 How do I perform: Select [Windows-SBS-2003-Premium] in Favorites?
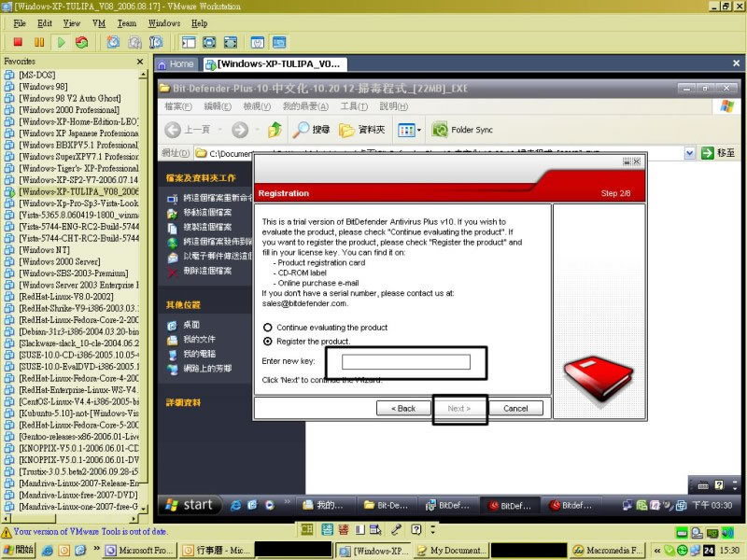pyautogui.click(x=74, y=273)
